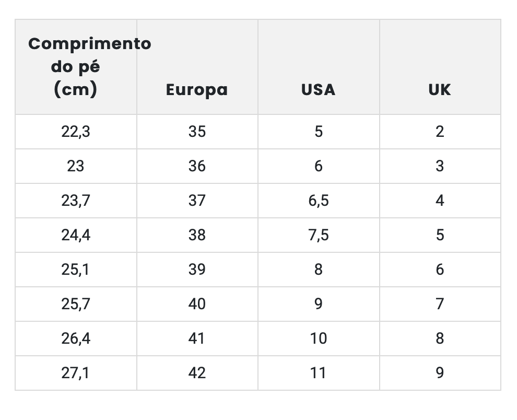Click the UK column header
The height and width of the screenshot is (420, 517).
point(439,90)
